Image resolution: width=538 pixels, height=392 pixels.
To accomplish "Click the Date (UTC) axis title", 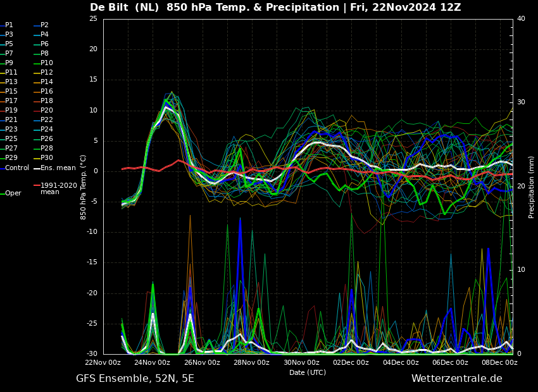I will click(308, 372).
